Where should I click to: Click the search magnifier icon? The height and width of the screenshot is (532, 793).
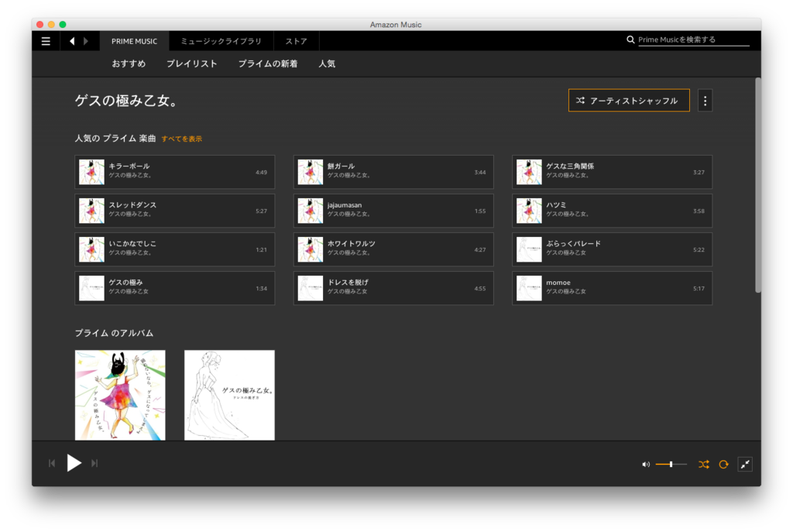[630, 39]
